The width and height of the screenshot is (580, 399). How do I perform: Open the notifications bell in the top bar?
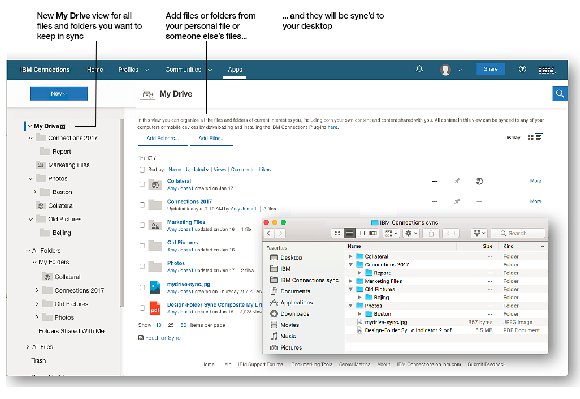pos(419,69)
